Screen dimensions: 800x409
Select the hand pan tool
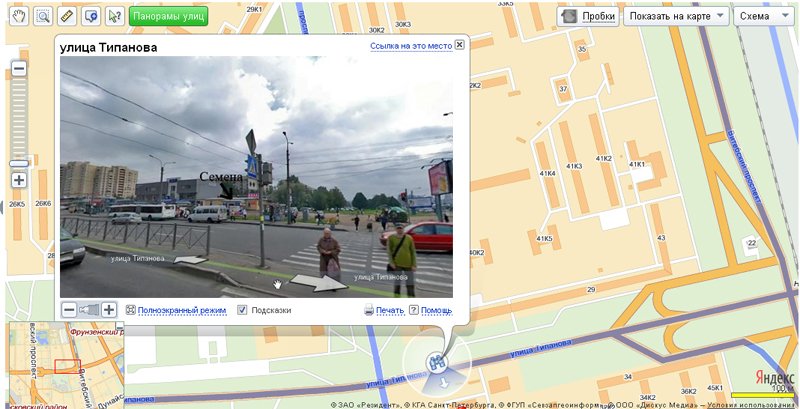(x=19, y=16)
